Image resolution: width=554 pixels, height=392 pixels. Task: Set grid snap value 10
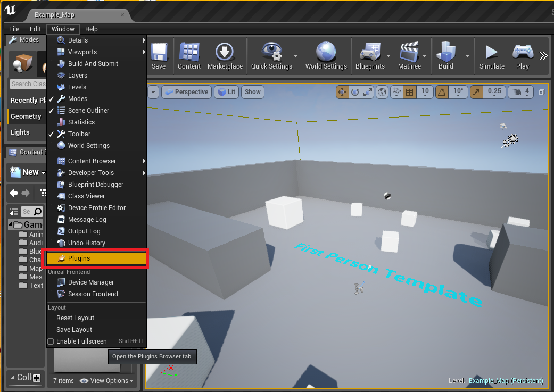point(425,92)
